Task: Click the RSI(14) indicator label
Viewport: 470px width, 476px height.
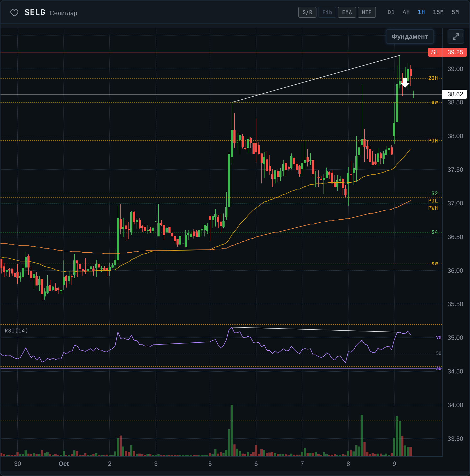Action: (16, 331)
